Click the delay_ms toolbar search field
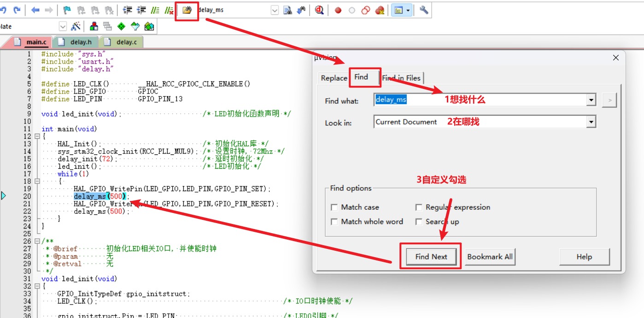Image resolution: width=644 pixels, height=318 pixels. coord(233,10)
